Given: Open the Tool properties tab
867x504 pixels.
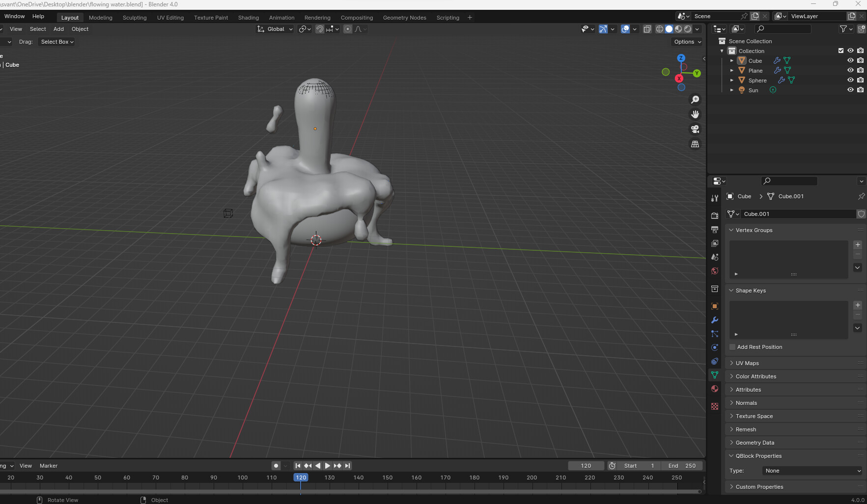Looking at the screenshot, I should coord(715,198).
